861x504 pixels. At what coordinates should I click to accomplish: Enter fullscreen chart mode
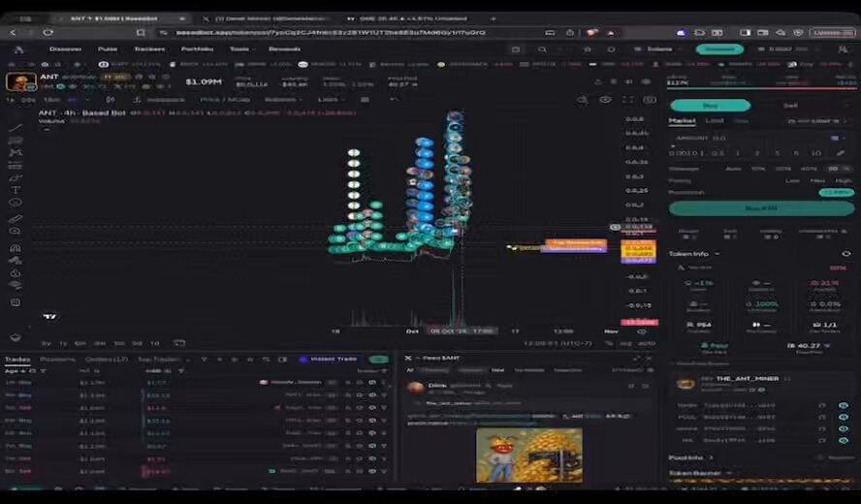627,100
